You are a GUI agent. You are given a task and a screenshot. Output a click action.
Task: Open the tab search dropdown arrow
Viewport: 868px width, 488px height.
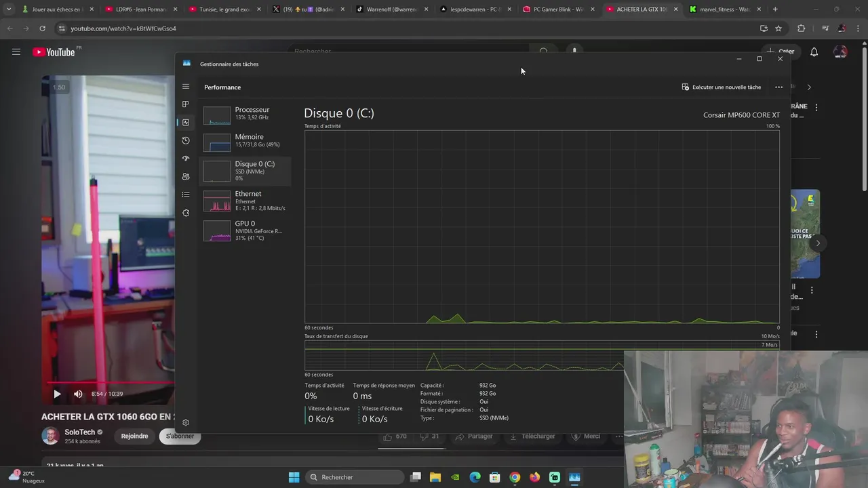8,9
